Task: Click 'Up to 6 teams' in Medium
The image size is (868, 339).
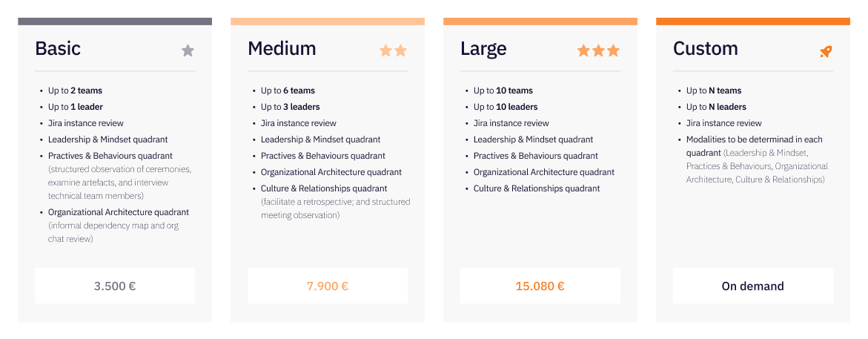Action: coord(288,90)
